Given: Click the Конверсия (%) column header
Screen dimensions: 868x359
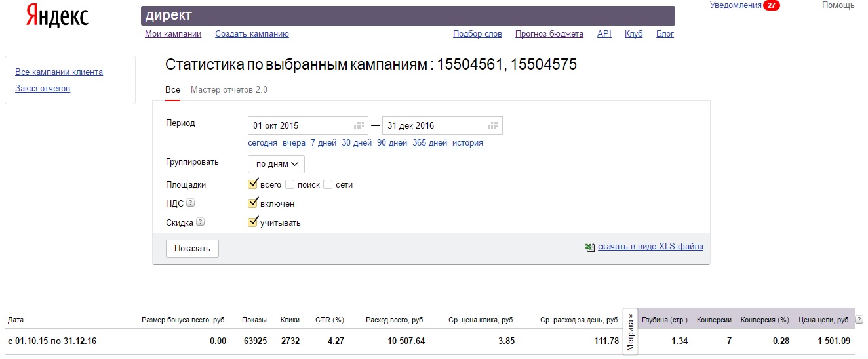Looking at the screenshot, I should [x=765, y=320].
